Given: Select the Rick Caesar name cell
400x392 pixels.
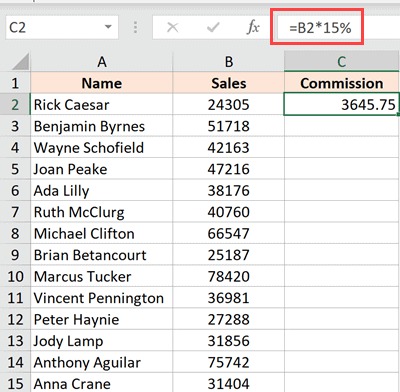Looking at the screenshot, I should pyautogui.click(x=102, y=105).
